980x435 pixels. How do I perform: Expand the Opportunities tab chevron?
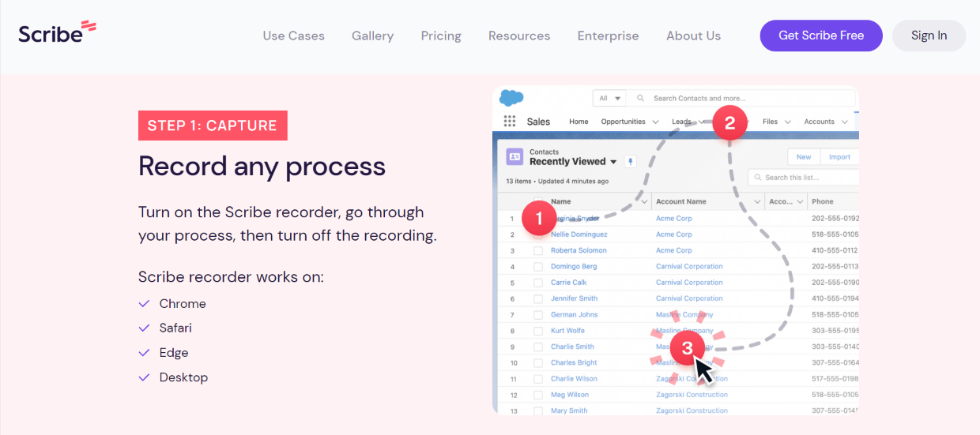(x=655, y=122)
